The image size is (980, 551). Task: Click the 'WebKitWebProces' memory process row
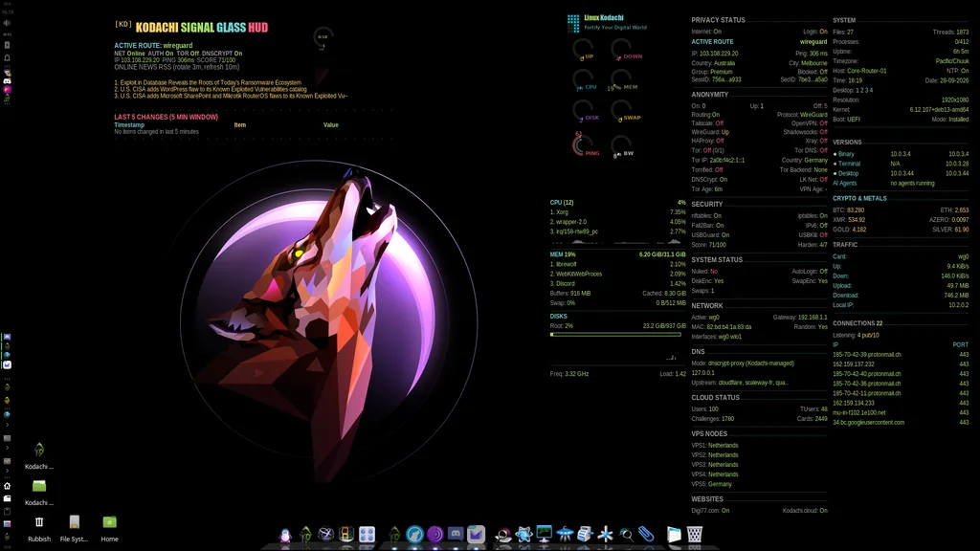(x=617, y=274)
